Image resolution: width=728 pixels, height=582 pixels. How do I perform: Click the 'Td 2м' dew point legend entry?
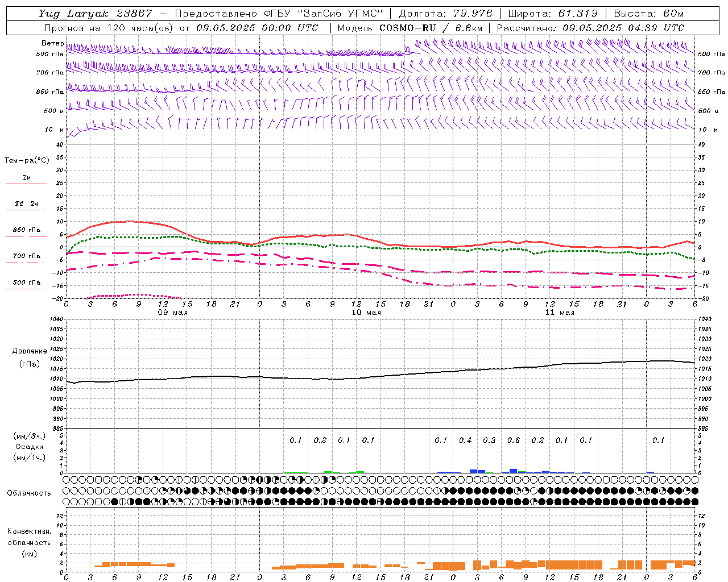click(26, 203)
